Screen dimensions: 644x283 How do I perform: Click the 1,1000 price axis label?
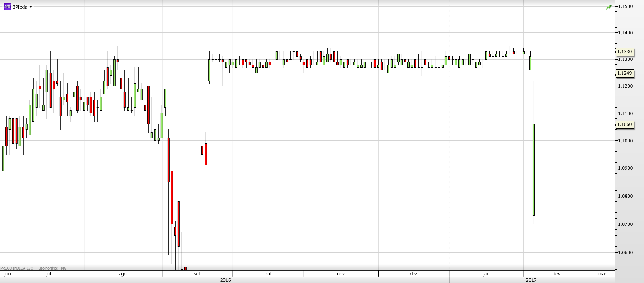coord(625,141)
